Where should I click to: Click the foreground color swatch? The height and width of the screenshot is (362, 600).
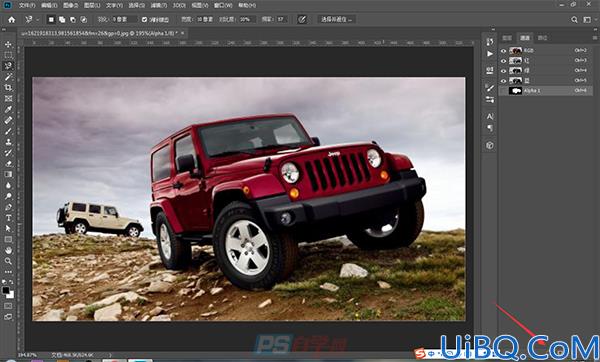(x=6, y=290)
